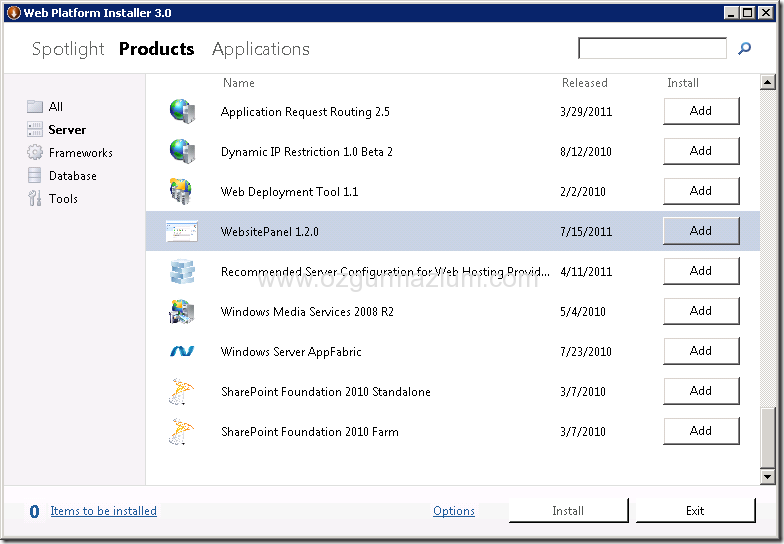Click inside the search input field
This screenshot has height=544, width=784.
point(652,48)
